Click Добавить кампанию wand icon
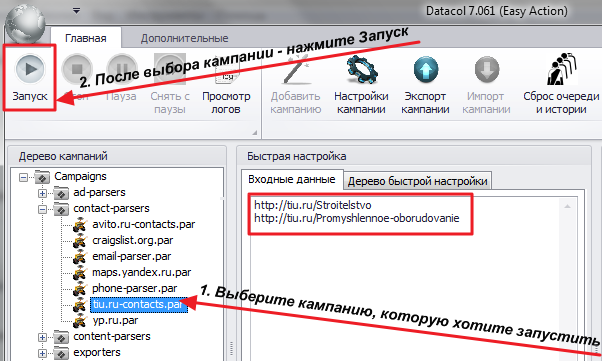Image resolution: width=602 pixels, height=361 pixels. click(295, 69)
